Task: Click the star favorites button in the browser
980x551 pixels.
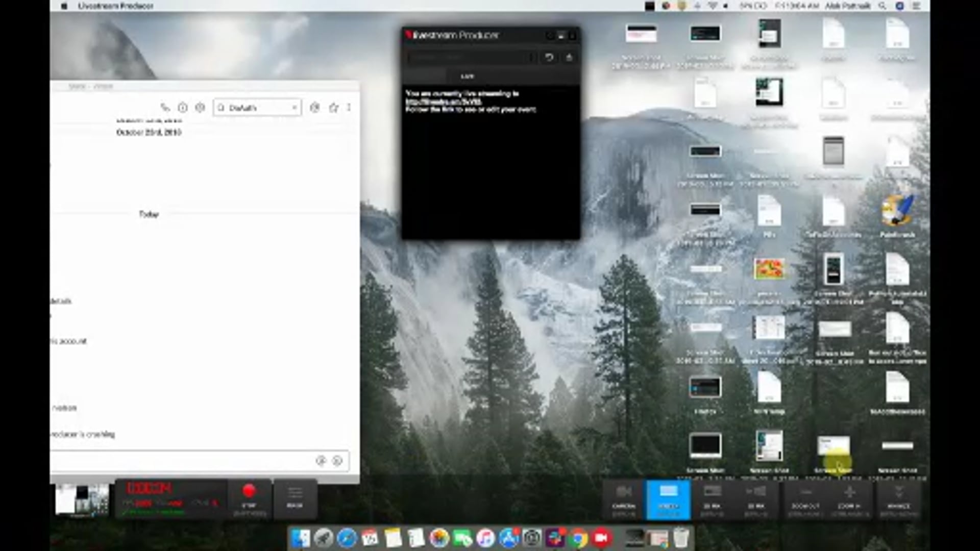Action: tap(334, 108)
